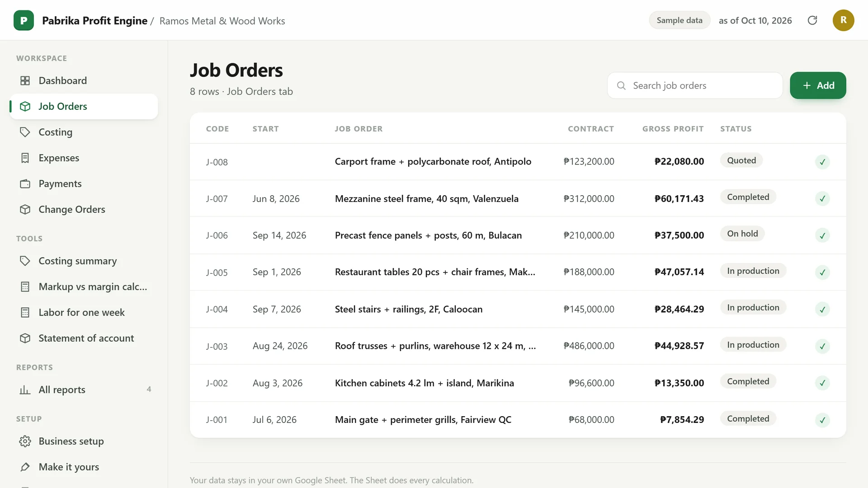
Task: Click the STATUS column header
Action: pyautogui.click(x=736, y=129)
